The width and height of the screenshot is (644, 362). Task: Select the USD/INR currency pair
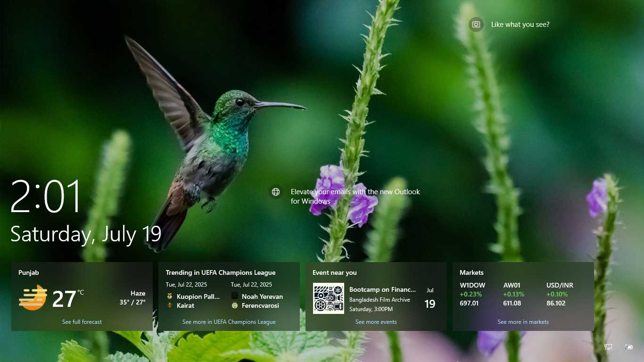pos(560,285)
